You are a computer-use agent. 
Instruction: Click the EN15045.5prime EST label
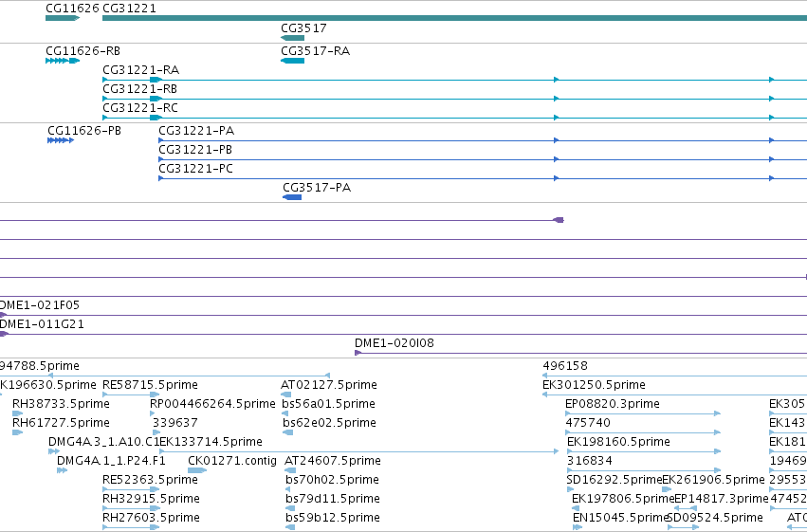click(x=621, y=518)
